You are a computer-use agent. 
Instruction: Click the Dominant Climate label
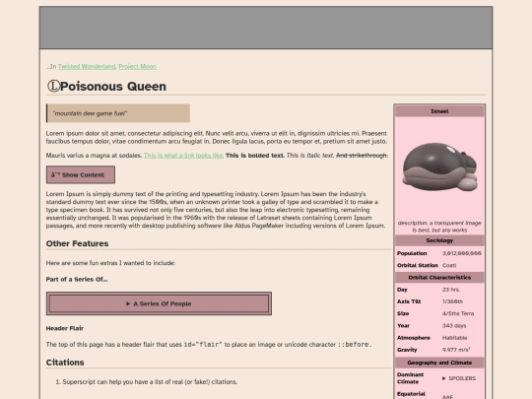pyautogui.click(x=410, y=378)
